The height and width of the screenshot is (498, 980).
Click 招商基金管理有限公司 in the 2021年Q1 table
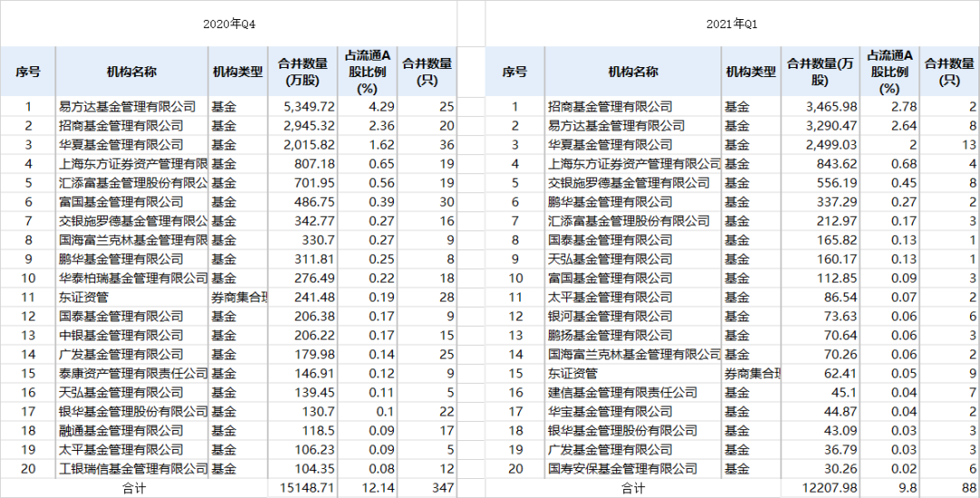coord(610,106)
